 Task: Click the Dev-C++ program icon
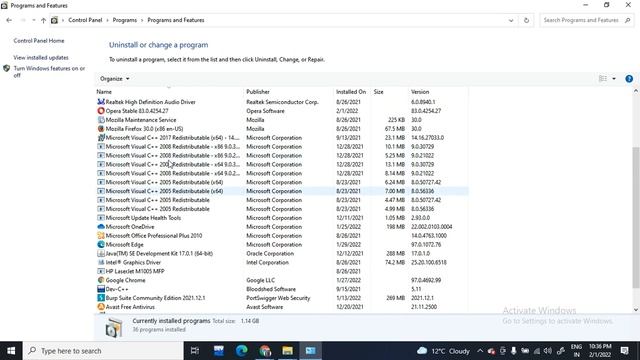pos(101,289)
